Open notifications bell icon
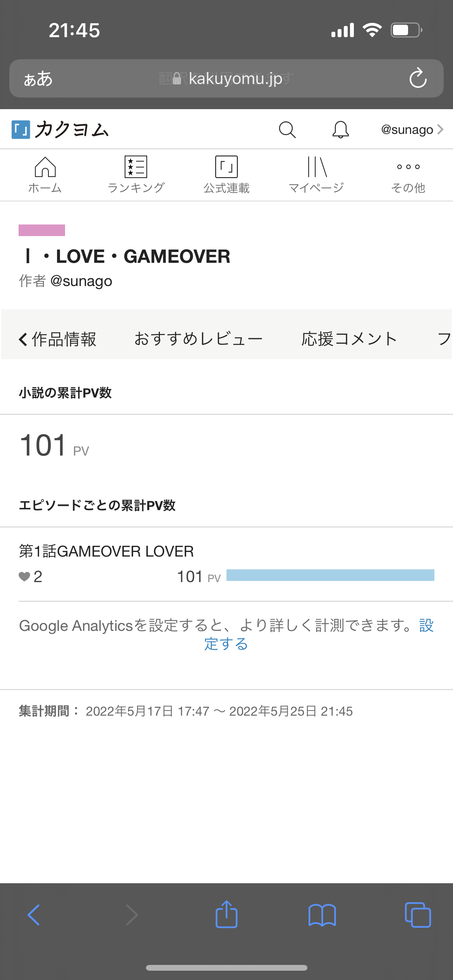This screenshot has width=453, height=980. (x=340, y=130)
